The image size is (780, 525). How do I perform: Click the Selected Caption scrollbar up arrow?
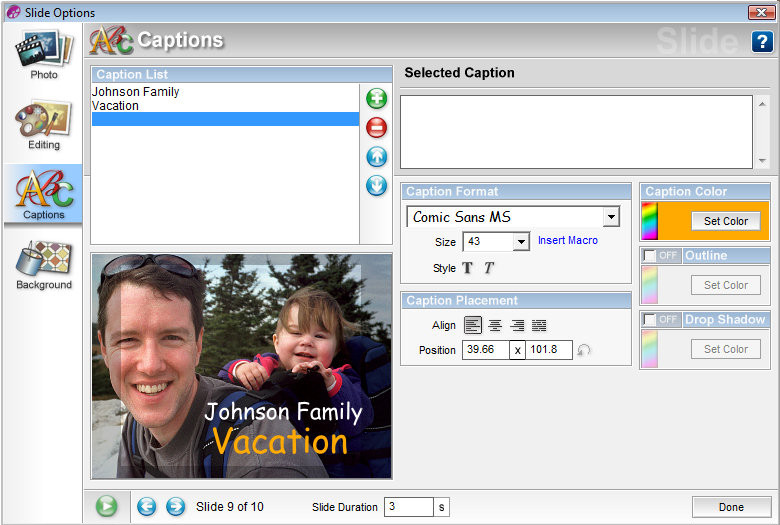(x=762, y=104)
